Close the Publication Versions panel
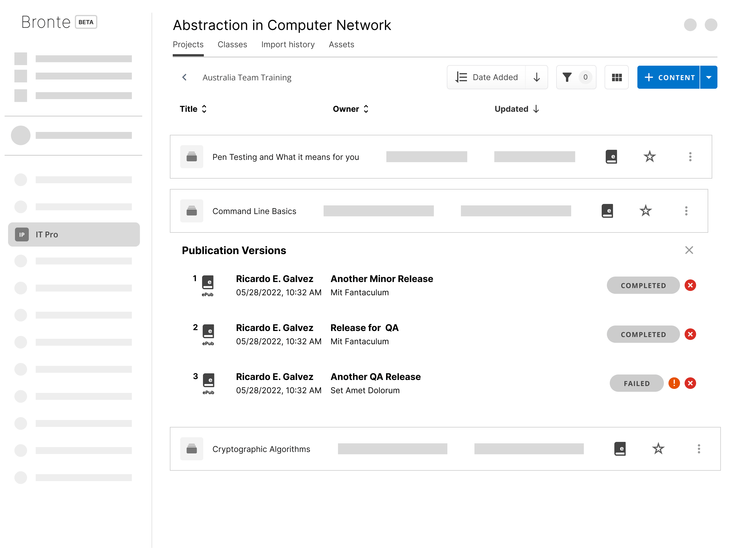This screenshot has height=560, width=737. coord(689,250)
